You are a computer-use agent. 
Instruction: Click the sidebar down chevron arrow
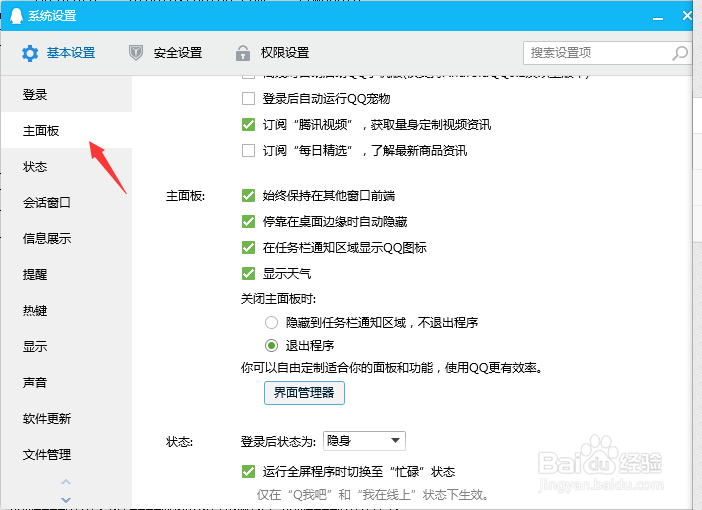tap(66, 500)
